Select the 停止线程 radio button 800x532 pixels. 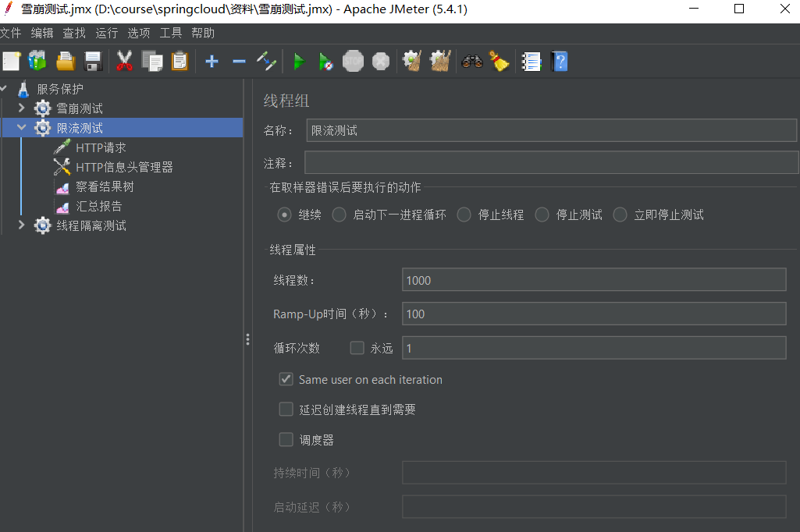[464, 215]
